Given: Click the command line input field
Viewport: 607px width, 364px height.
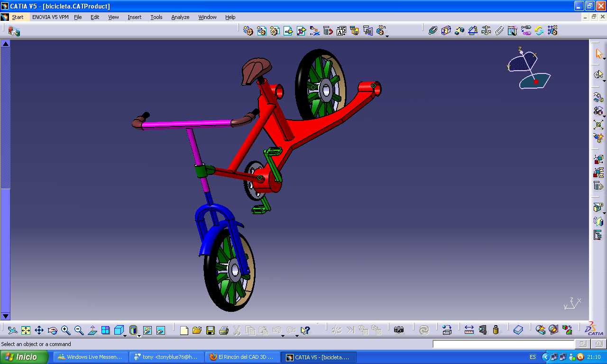Looking at the screenshot, I should point(503,345).
